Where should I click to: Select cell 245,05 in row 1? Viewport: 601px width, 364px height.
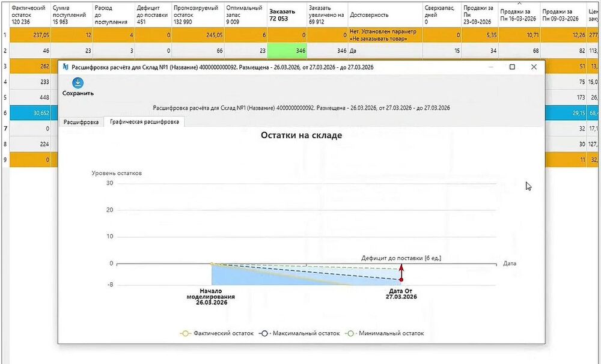coord(198,35)
